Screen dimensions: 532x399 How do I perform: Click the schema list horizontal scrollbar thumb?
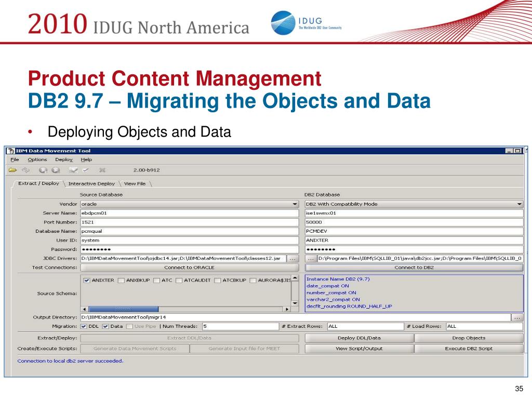coord(124,309)
